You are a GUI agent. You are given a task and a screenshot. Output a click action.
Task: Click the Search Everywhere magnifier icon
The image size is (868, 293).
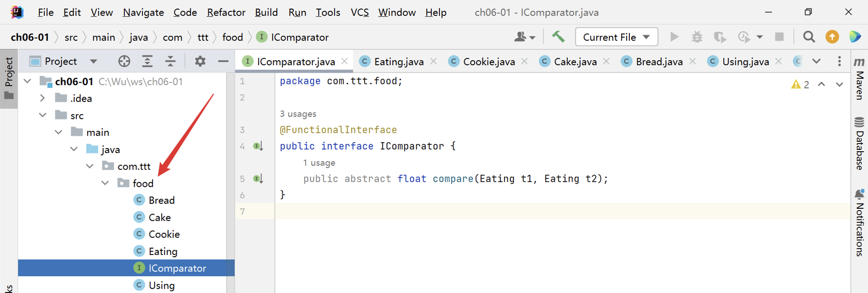(x=809, y=37)
